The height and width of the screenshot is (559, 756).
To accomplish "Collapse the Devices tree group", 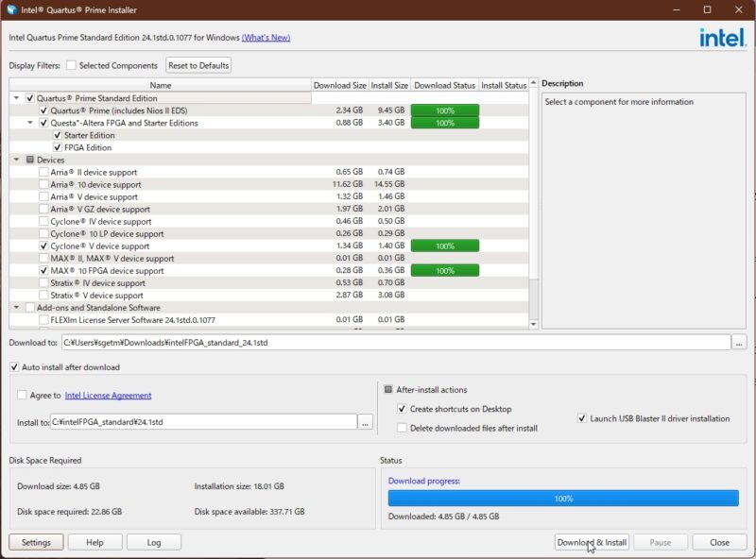I will [16, 160].
